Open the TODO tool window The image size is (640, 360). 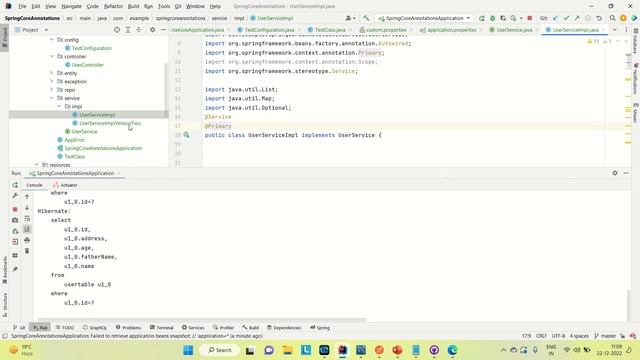pos(65,327)
